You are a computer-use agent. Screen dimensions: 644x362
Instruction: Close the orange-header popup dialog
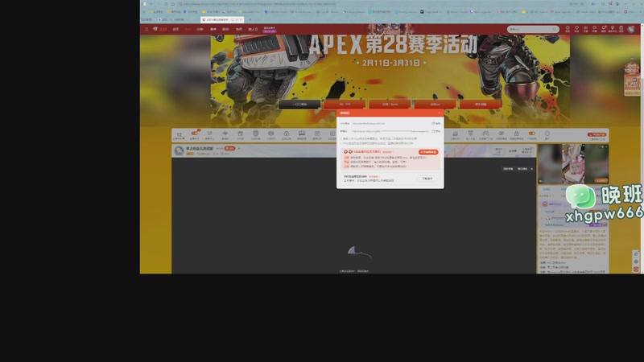(x=439, y=113)
